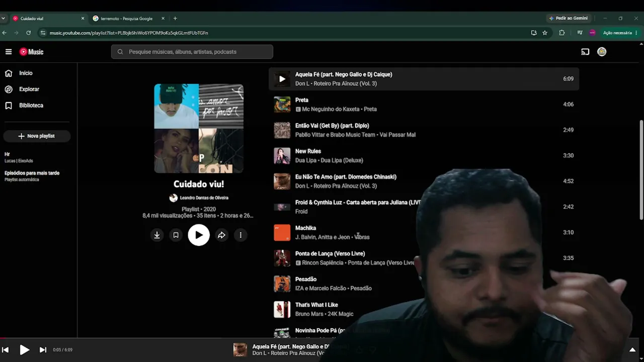Close the Cuidado viu! tab
644x362 pixels.
[x=83, y=19]
